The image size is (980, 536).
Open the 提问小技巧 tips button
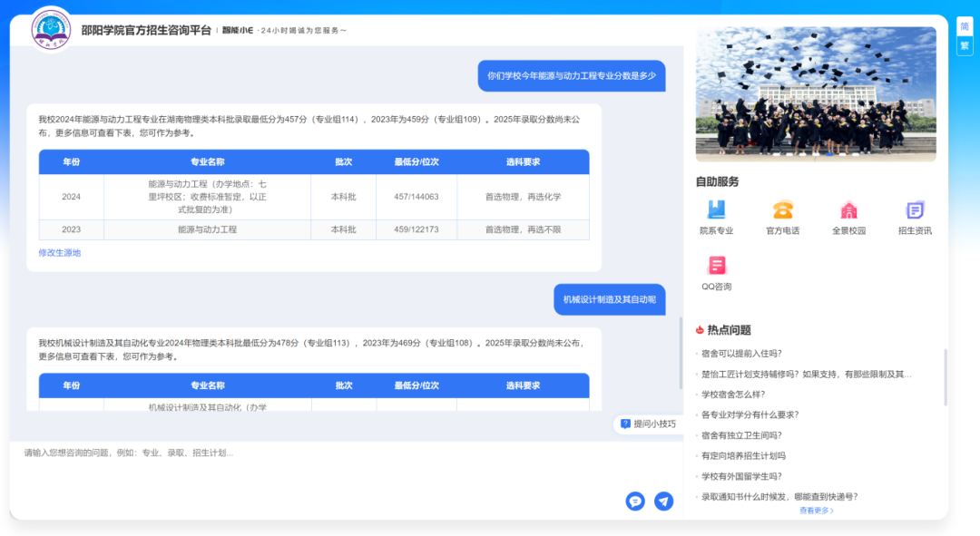[648, 424]
